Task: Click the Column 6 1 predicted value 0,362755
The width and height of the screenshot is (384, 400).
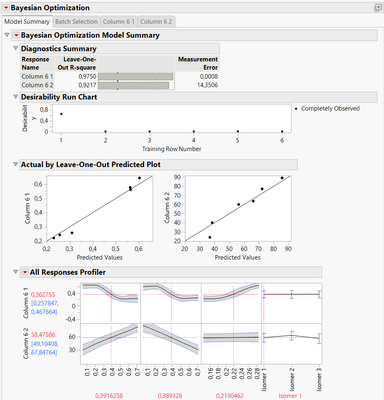Action: (43, 295)
